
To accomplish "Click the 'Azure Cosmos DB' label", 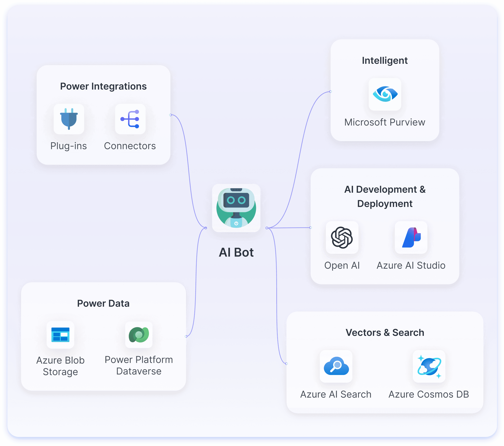I will [x=429, y=394].
